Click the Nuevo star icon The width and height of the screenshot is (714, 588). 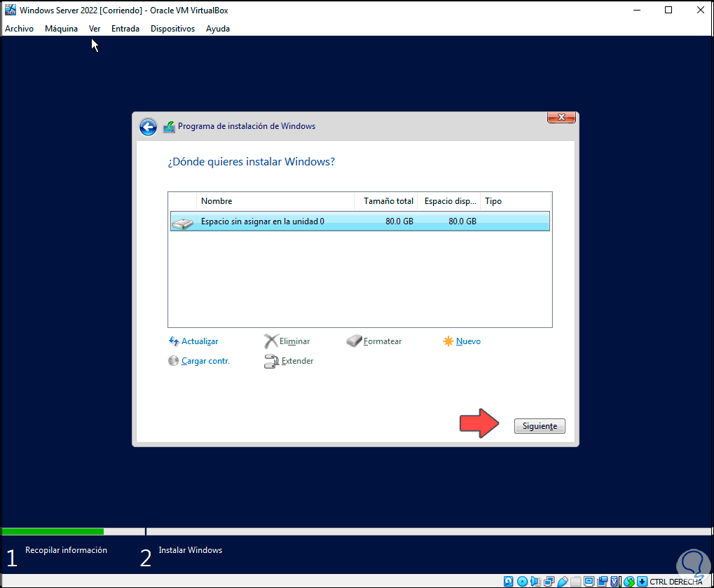tap(448, 341)
